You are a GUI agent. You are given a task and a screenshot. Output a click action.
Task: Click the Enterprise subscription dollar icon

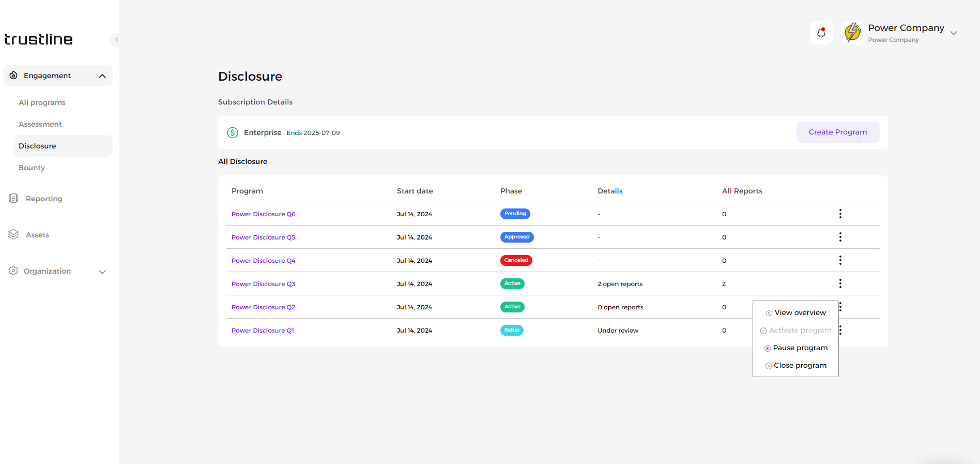233,133
